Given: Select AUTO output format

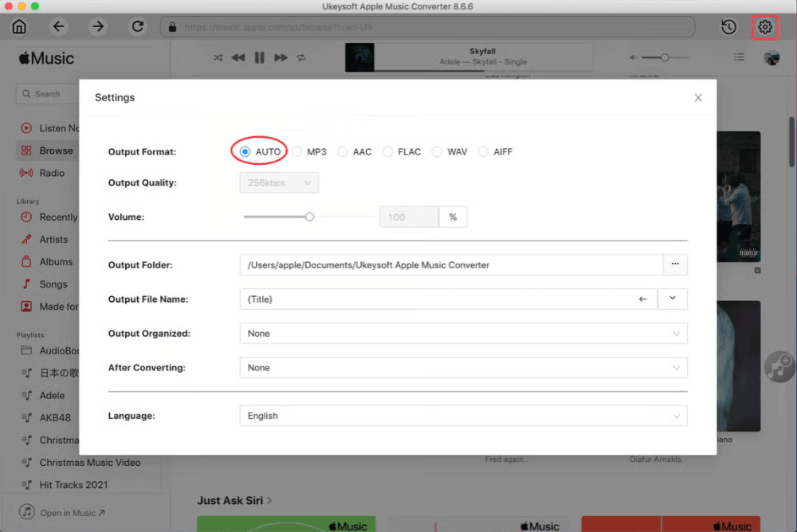Looking at the screenshot, I should (245, 151).
